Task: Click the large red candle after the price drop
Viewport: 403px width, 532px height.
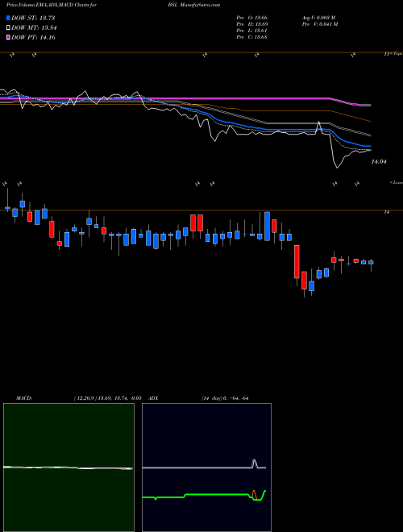Action: pyautogui.click(x=297, y=262)
